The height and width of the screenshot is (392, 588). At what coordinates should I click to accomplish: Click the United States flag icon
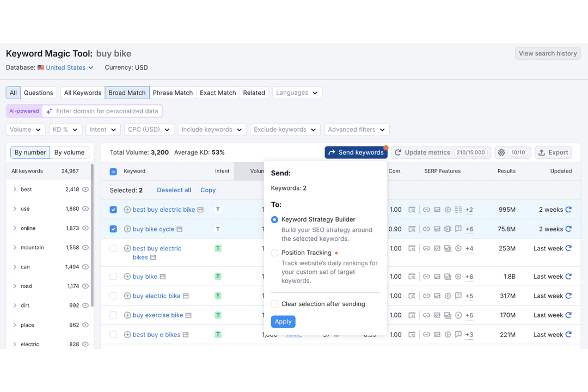[x=40, y=68]
